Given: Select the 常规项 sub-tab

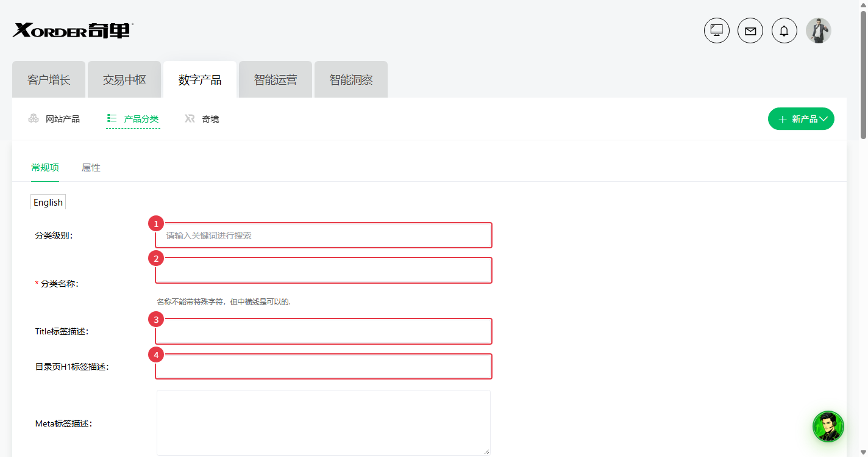Looking at the screenshot, I should click(45, 167).
